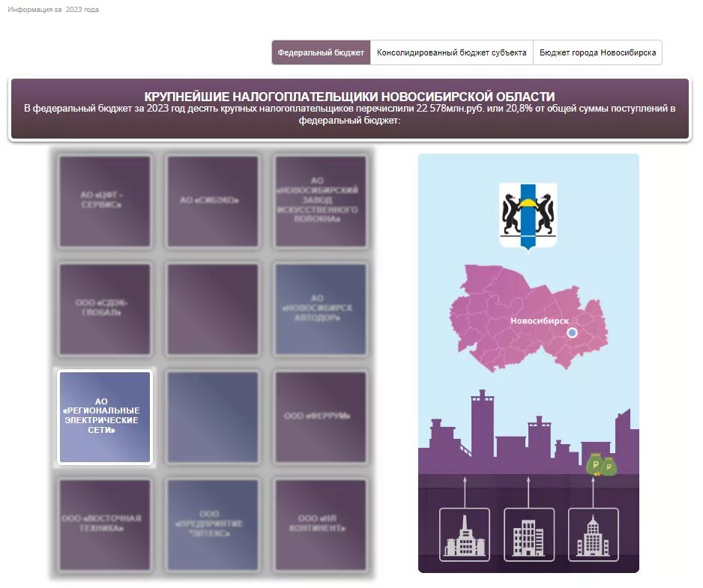Click the Новосибирск city marker dot on map

point(572,333)
